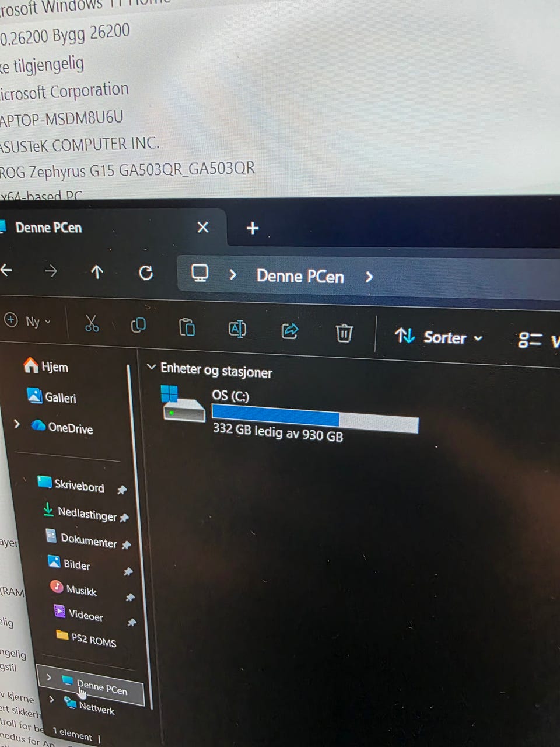Screen dimensions: 560x747
Task: Click pin icon next to Videoer
Action: pyautogui.click(x=132, y=623)
